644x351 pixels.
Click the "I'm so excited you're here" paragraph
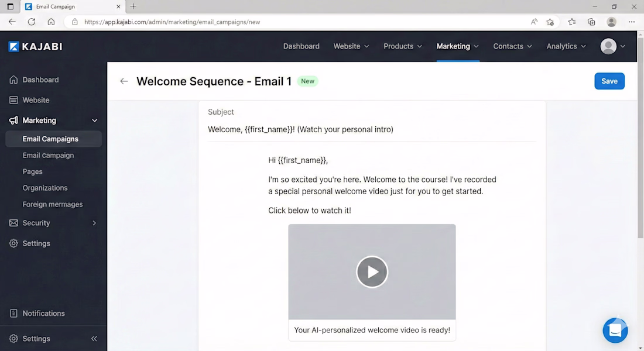(x=382, y=185)
